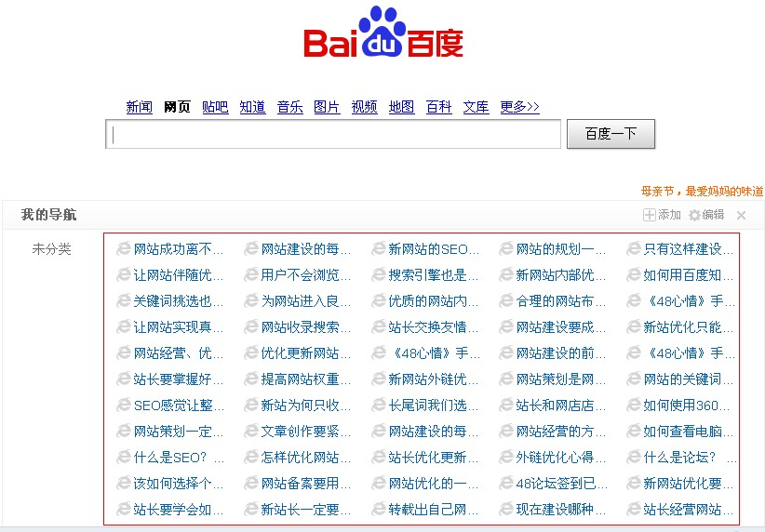The image size is (765, 532).
Task: Click the IE icon beside 网站收录搜索…
Action: pos(250,326)
